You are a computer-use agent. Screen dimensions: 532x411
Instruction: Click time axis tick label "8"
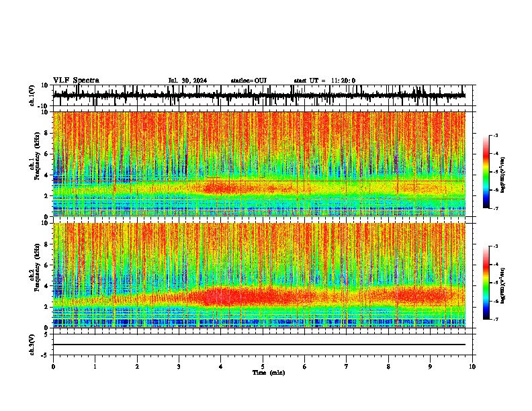[x=388, y=367]
